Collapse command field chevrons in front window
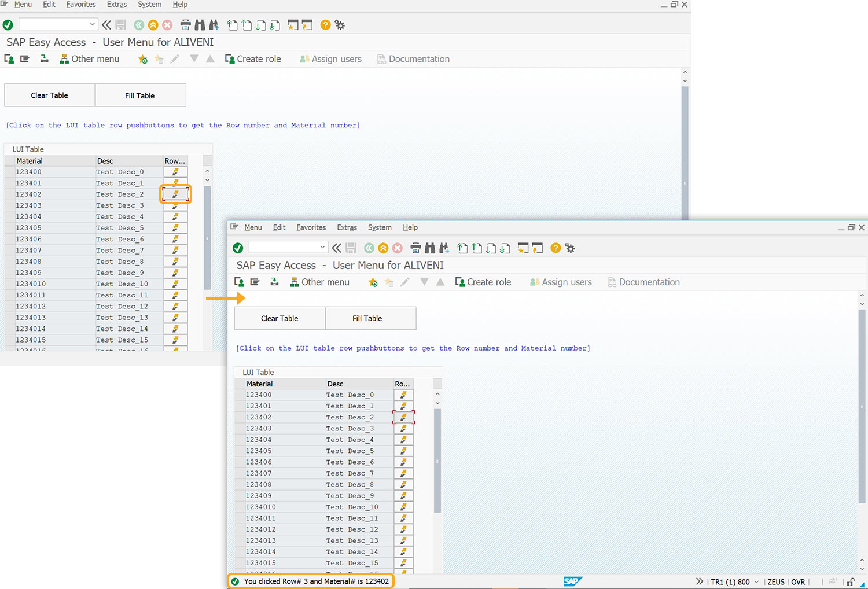This screenshot has height=589, width=868. click(x=337, y=248)
